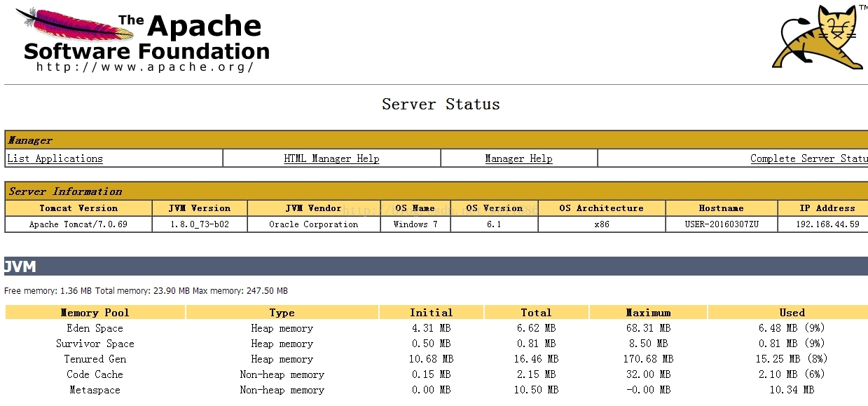The width and height of the screenshot is (868, 406).
Task: Select the Survivor Space row name
Action: point(95,344)
